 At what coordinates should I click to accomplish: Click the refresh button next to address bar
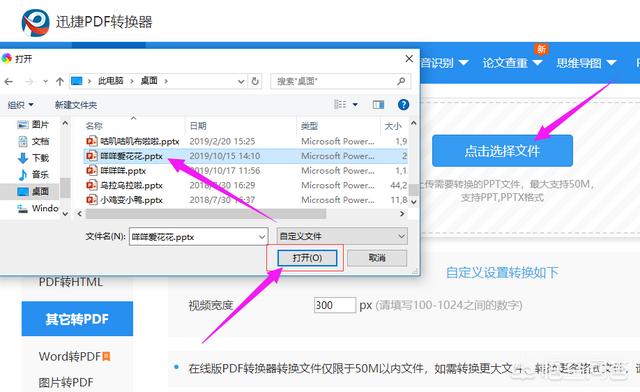click(255, 81)
